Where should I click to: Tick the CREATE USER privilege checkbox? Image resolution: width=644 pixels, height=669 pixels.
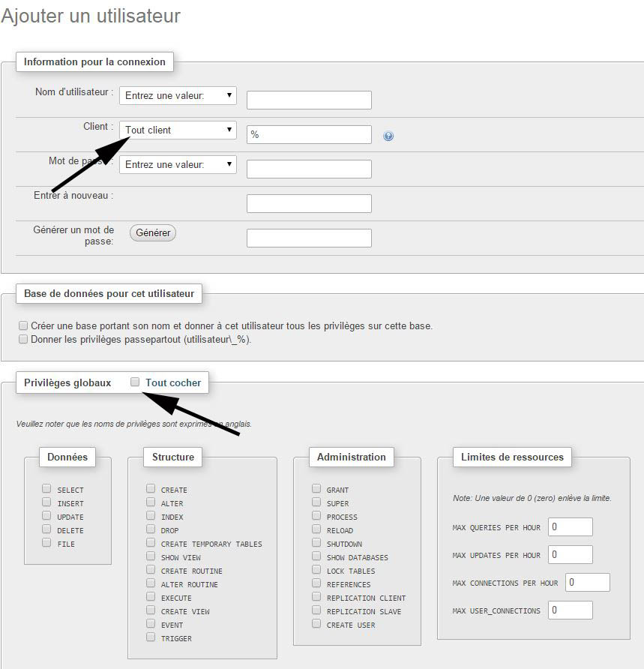click(316, 624)
